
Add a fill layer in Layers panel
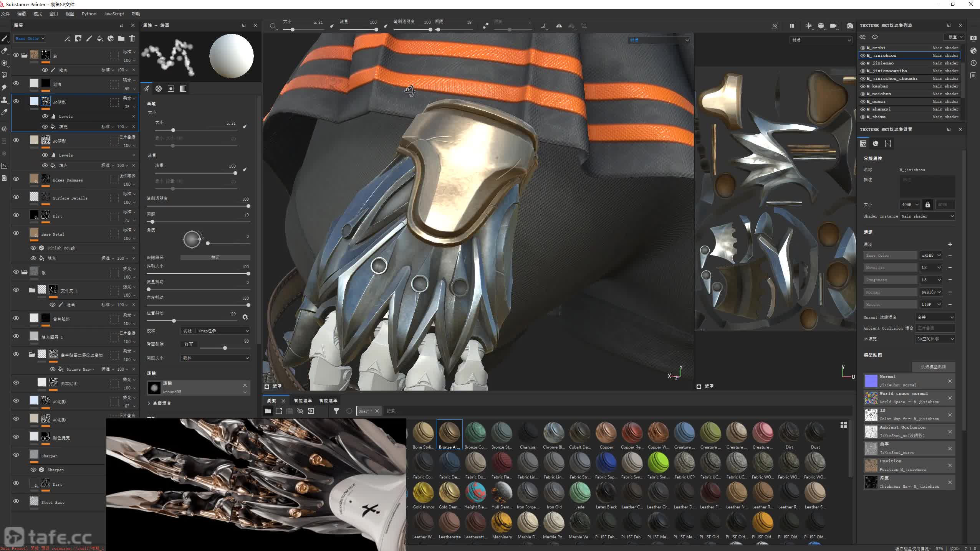click(100, 38)
